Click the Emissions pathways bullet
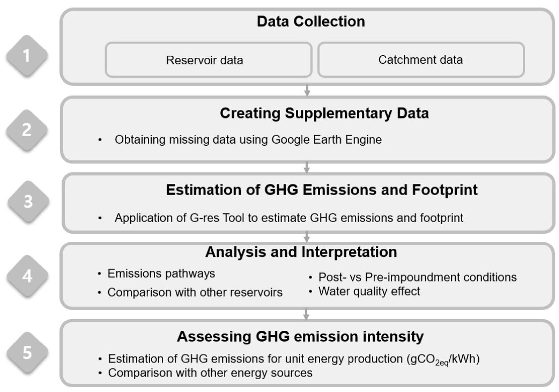The image size is (559, 392). [161, 273]
